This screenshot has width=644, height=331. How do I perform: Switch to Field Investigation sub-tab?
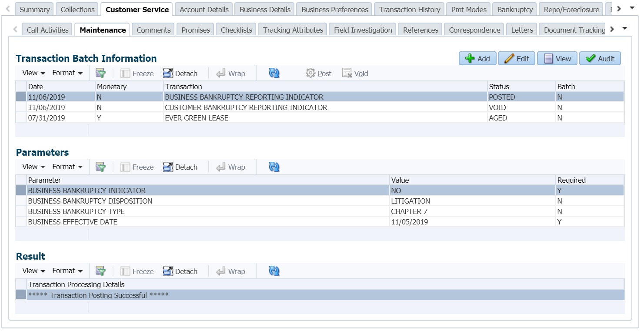point(363,30)
